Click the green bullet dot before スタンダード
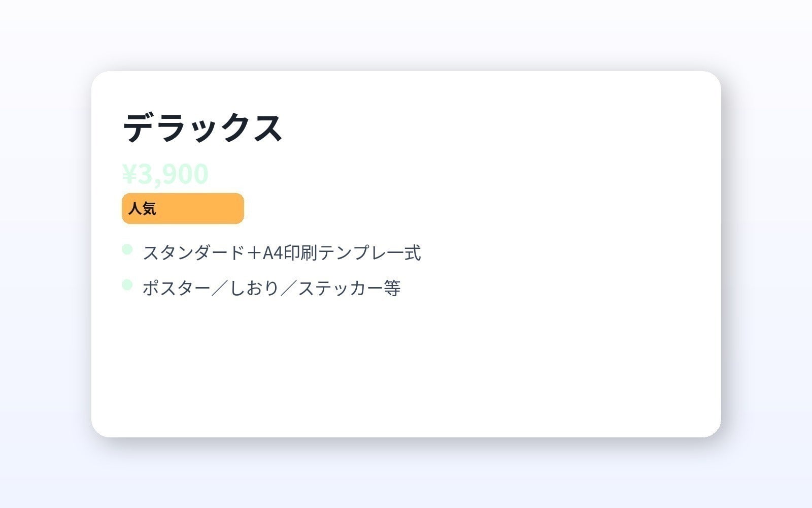This screenshot has width=812, height=508. pyautogui.click(x=127, y=249)
